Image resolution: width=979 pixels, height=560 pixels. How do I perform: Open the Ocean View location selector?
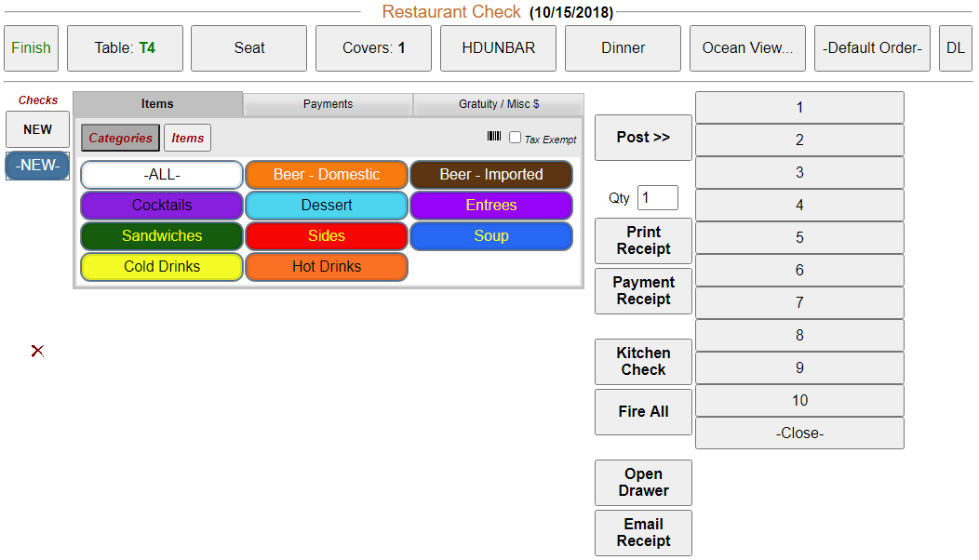747,48
